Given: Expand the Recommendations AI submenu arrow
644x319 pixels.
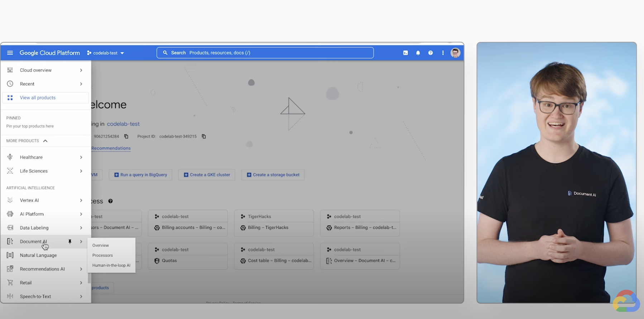Looking at the screenshot, I should click(81, 269).
